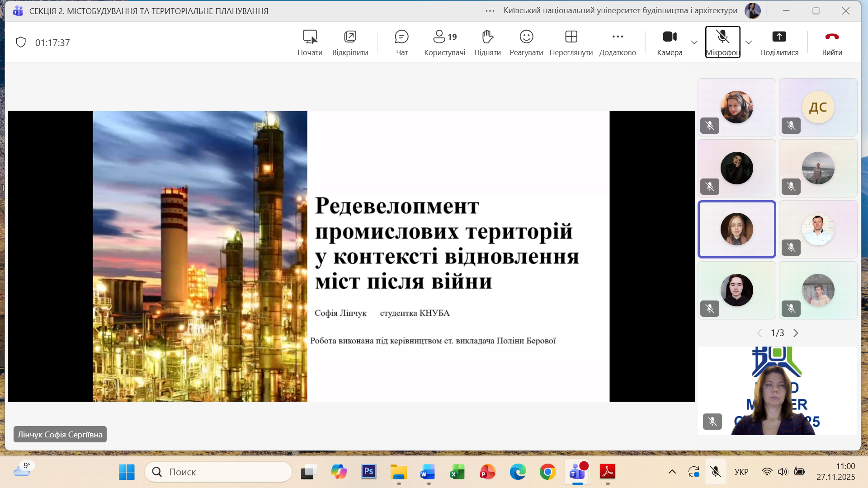Open the Користувачі participants list
Image resolution: width=868 pixels, height=488 pixels.
pyautogui.click(x=444, y=42)
